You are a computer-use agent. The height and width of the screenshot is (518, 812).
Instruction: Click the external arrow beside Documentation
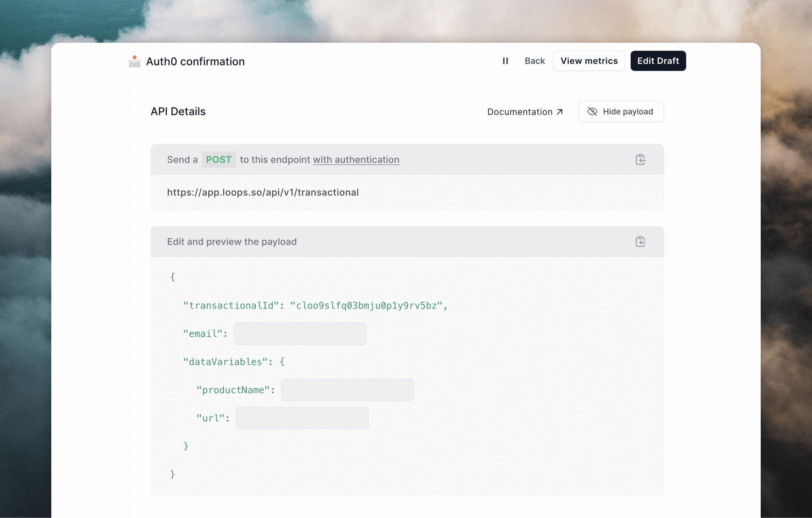pyautogui.click(x=559, y=112)
